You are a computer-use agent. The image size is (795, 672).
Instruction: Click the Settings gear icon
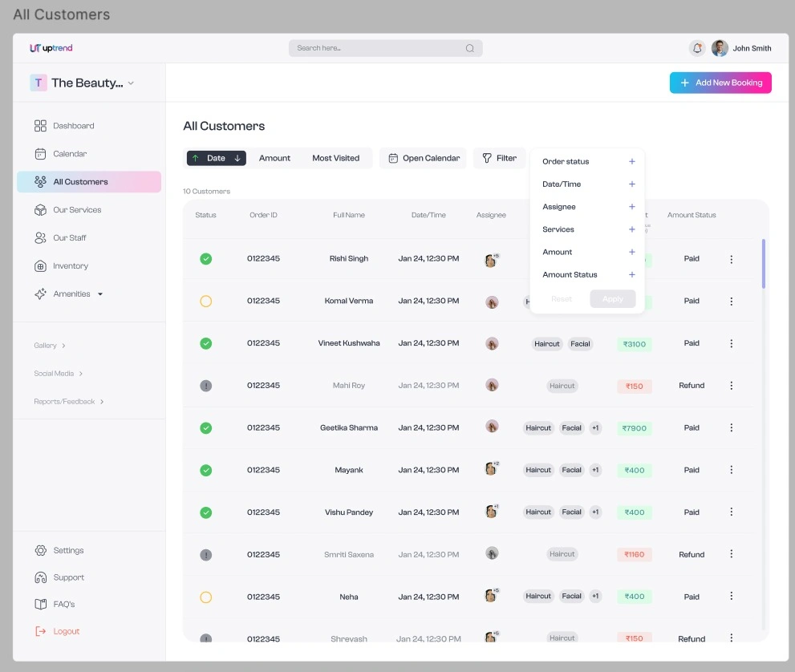tap(41, 550)
